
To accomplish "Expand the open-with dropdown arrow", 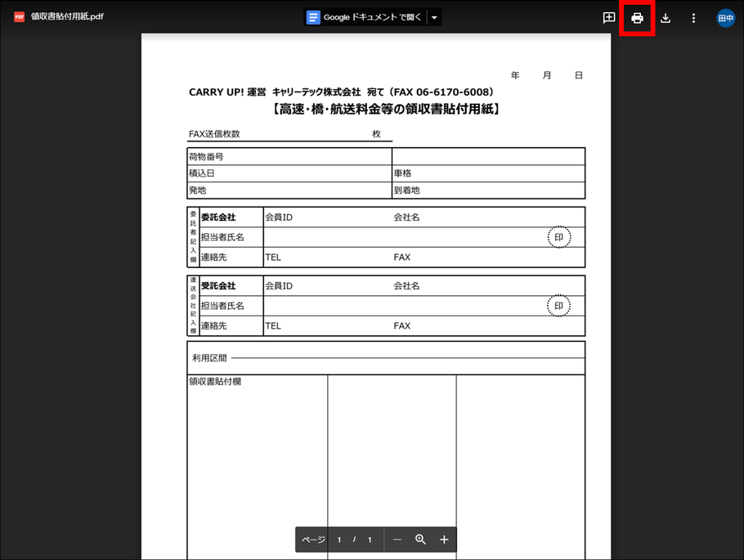I will pyautogui.click(x=434, y=17).
